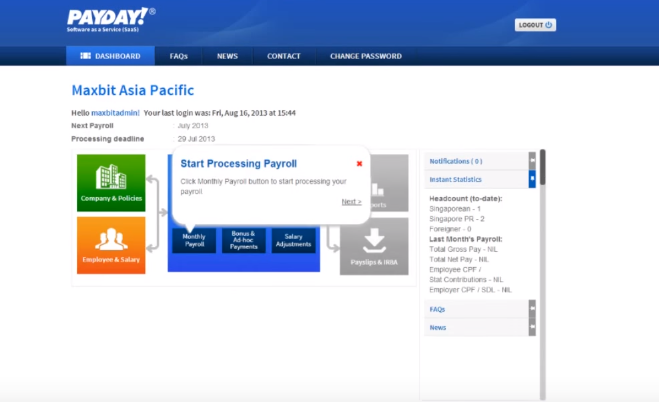Viewport: 659px width, 402px height.
Task: Click the Instant Statistics arrow toggle
Action: (x=532, y=179)
